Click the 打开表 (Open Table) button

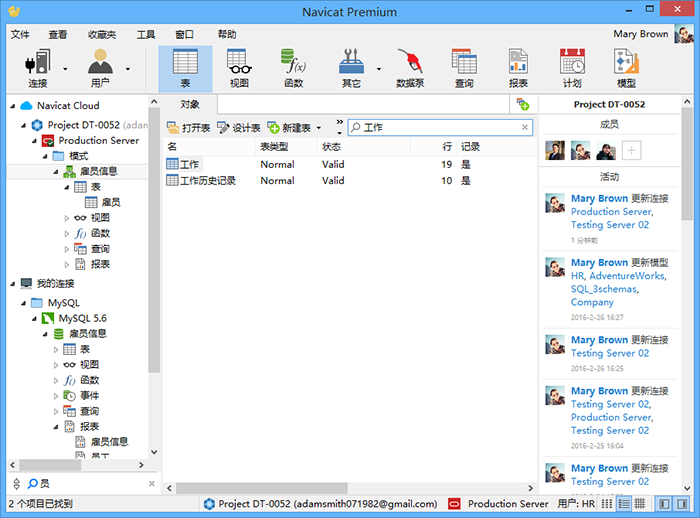point(188,128)
